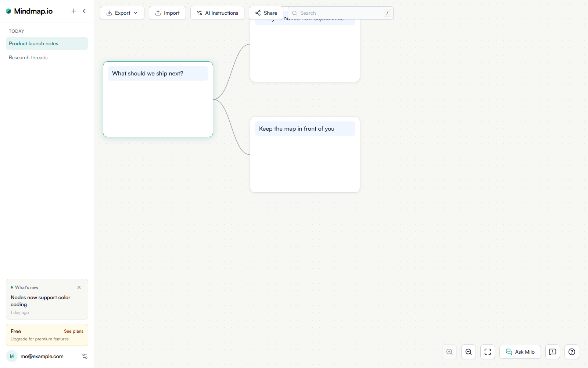Open Product launch notes map
Viewport: 588px width, 368px height.
pyautogui.click(x=47, y=43)
